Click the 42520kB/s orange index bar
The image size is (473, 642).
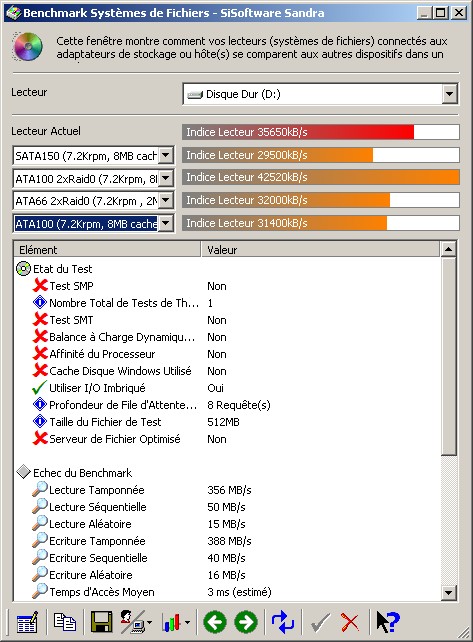[x=320, y=177]
